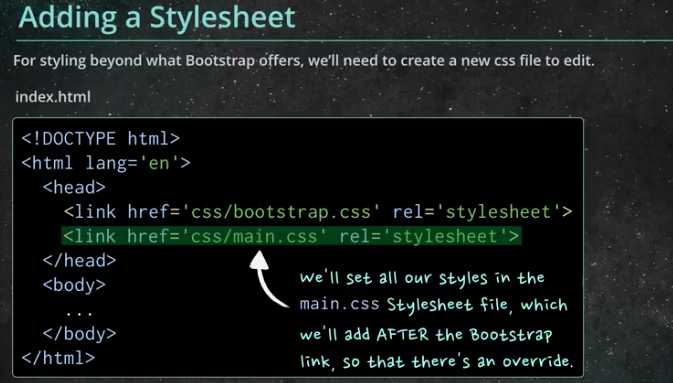The image size is (673, 383).
Task: Click the note line 'We'll set all our styles in the'
Action: click(422, 279)
